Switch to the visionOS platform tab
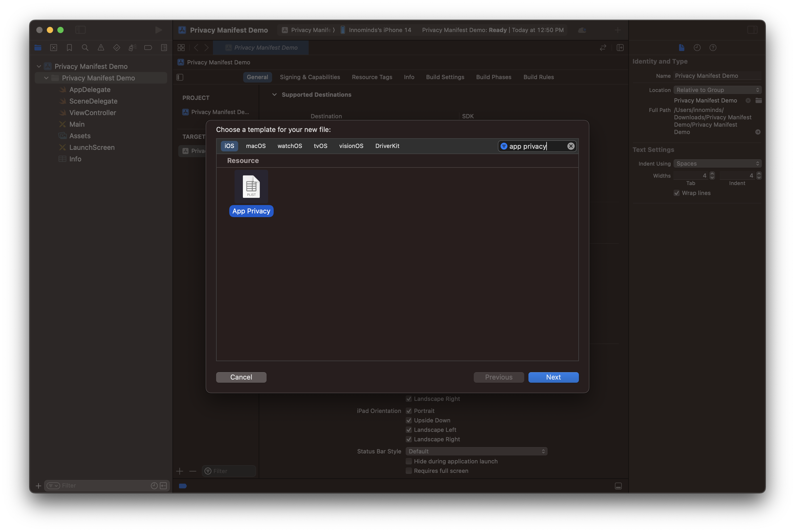The width and height of the screenshot is (795, 532). (x=351, y=146)
